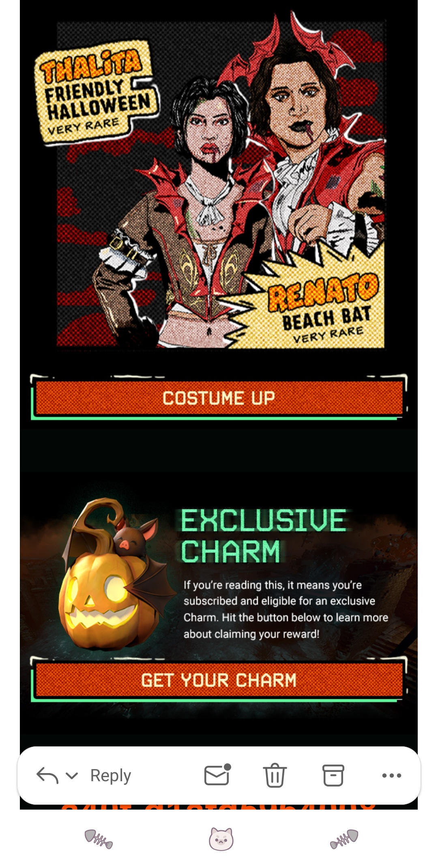Archive the email with box icon

click(x=333, y=776)
